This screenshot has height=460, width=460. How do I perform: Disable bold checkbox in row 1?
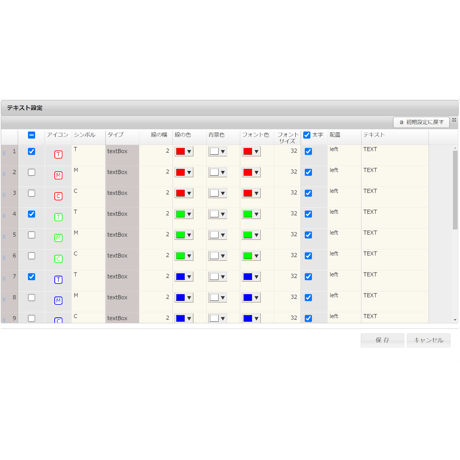[x=308, y=151]
